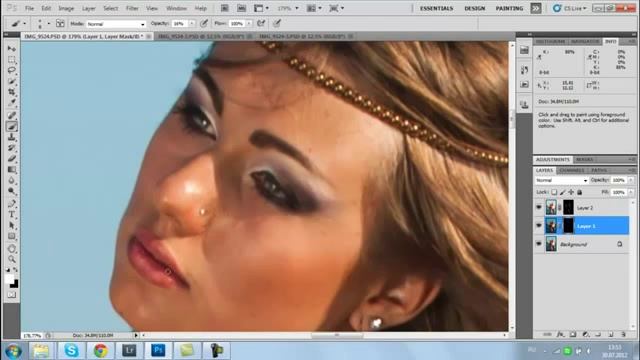Screen dimensions: 640x360
Task: Launch Mini Bridge from the application bar
Action: 242,8
